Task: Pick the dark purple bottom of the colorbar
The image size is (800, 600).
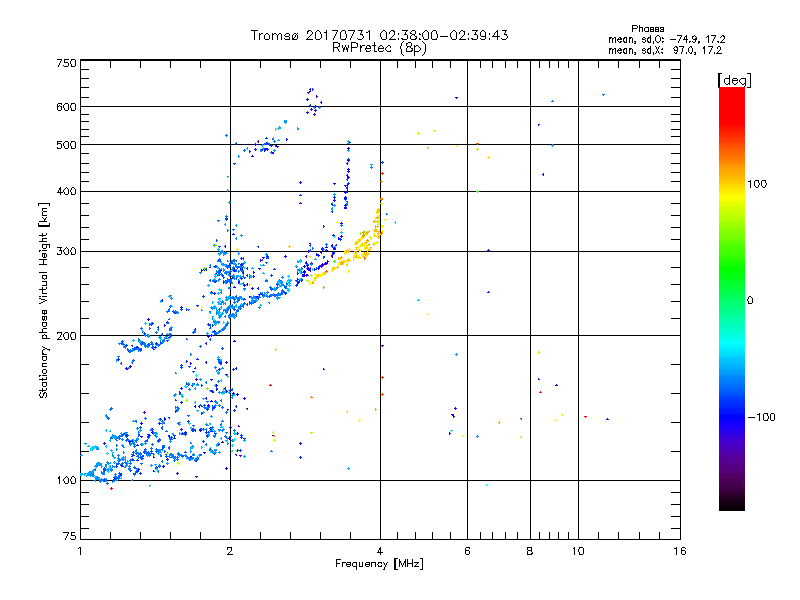Action: 732,480
